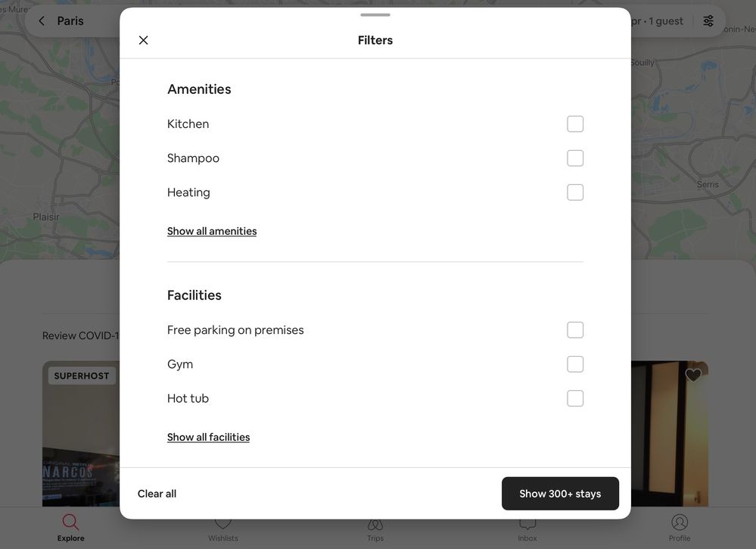Check the Hot tub option
The width and height of the screenshot is (756, 549).
575,398
